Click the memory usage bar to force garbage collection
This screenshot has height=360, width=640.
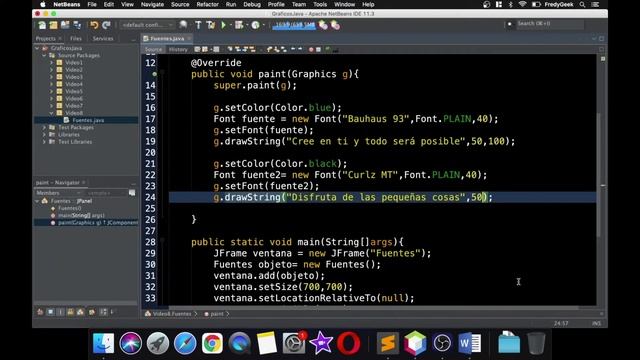coord(294,25)
